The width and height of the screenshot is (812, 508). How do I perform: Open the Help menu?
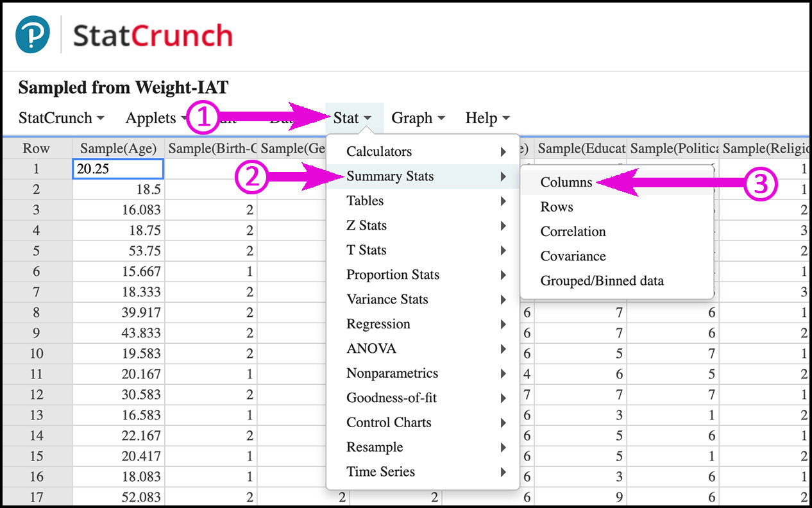(487, 118)
